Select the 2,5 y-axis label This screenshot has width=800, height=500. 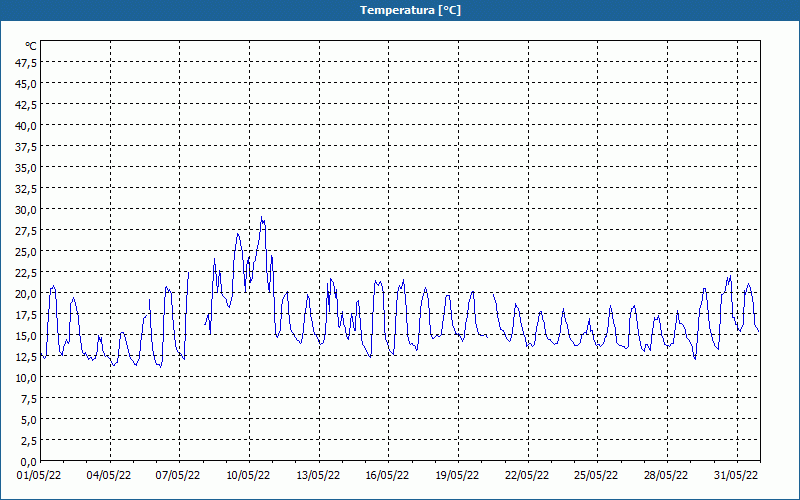tap(29, 441)
